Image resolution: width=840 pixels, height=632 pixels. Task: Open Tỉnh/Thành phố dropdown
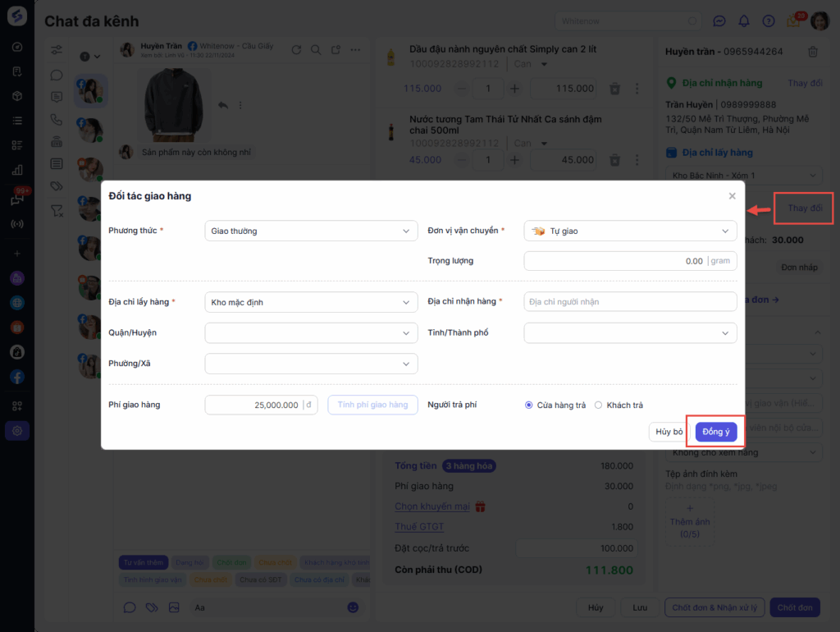(630, 332)
